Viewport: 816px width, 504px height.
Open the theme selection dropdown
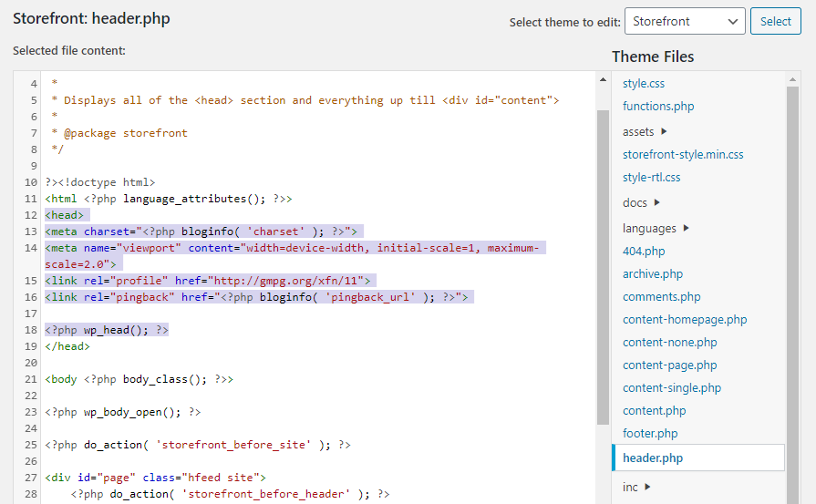685,21
